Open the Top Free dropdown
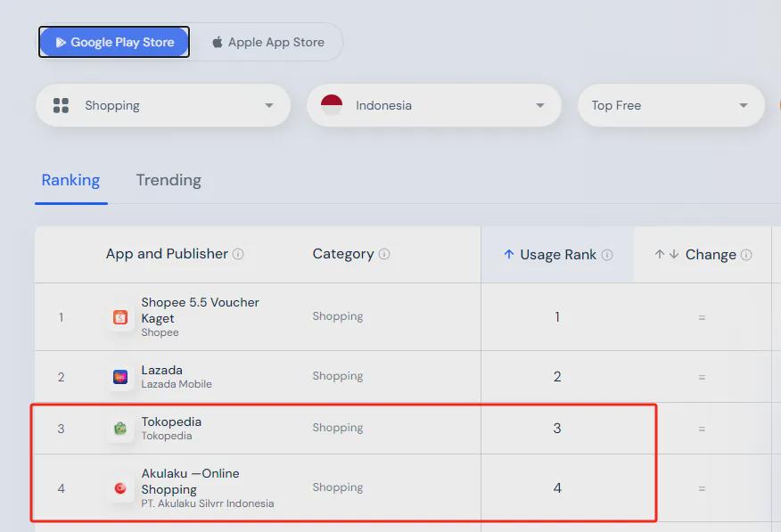 click(x=670, y=105)
